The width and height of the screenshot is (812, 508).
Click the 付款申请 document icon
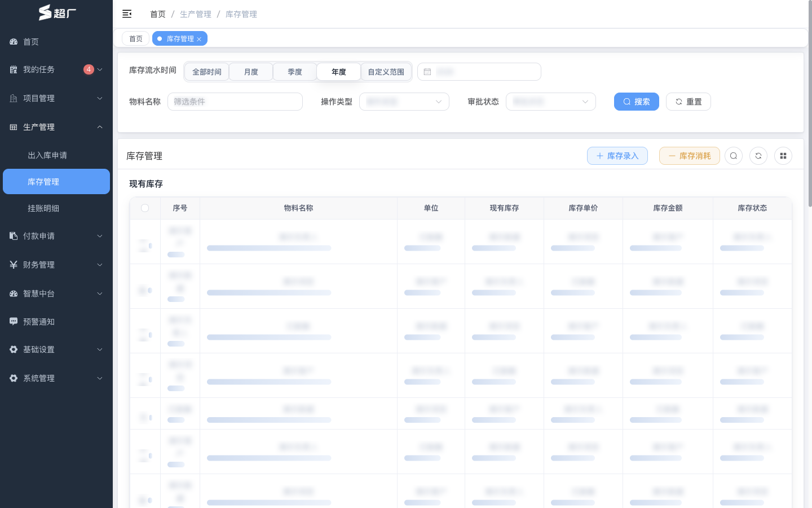tap(14, 236)
